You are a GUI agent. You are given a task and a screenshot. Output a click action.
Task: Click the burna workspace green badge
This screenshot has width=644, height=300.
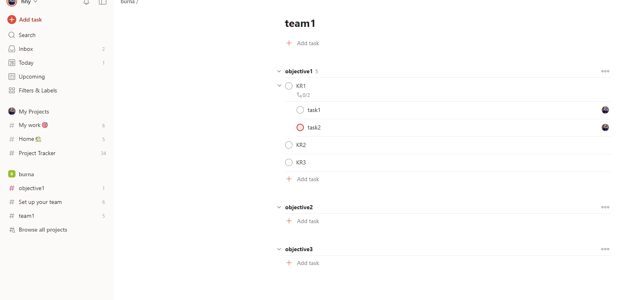[x=12, y=174]
